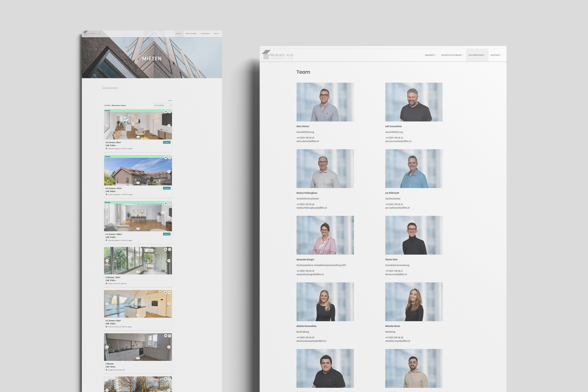Open DIENSTLEISTUNGEN menu on Mieten page
Image resolution: width=588 pixels, height=392 pixels.
(x=192, y=34)
